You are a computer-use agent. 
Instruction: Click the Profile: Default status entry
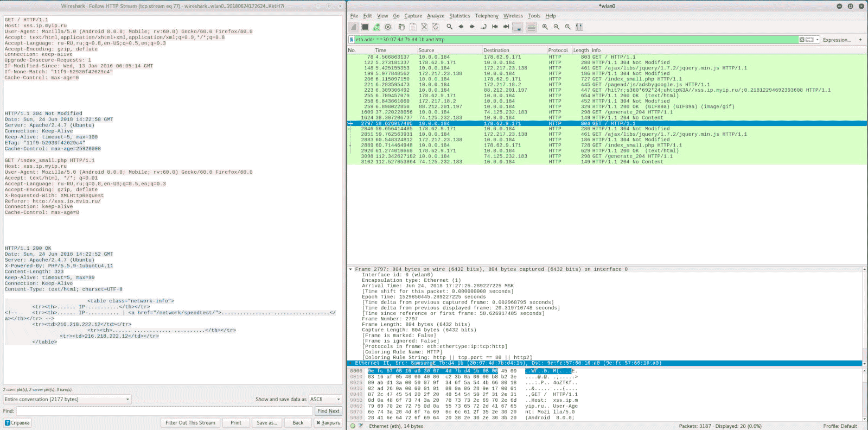840,426
